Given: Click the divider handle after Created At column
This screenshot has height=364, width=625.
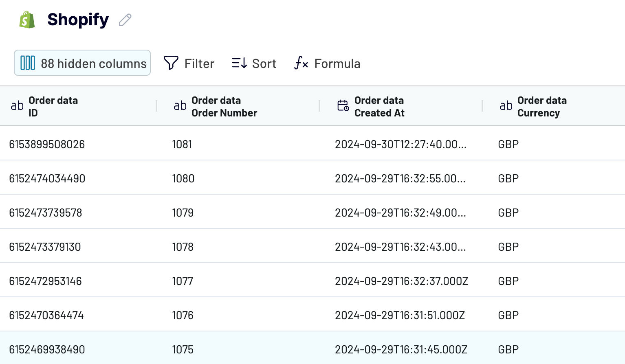Looking at the screenshot, I should coord(482,106).
